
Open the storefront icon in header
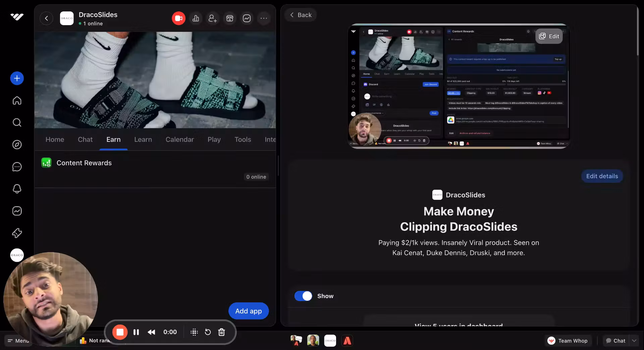pyautogui.click(x=230, y=18)
